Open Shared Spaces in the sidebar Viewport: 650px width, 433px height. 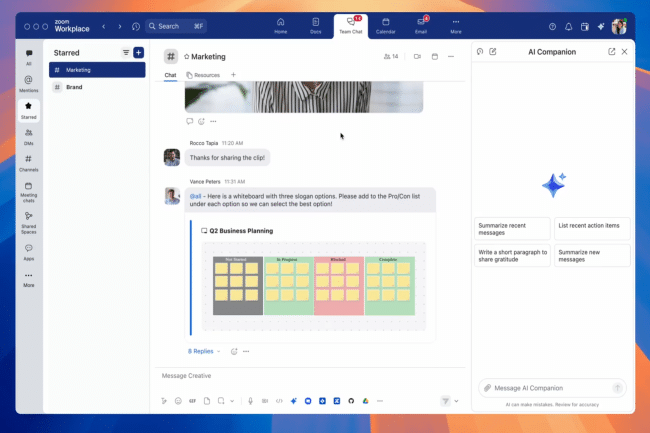pos(29,223)
